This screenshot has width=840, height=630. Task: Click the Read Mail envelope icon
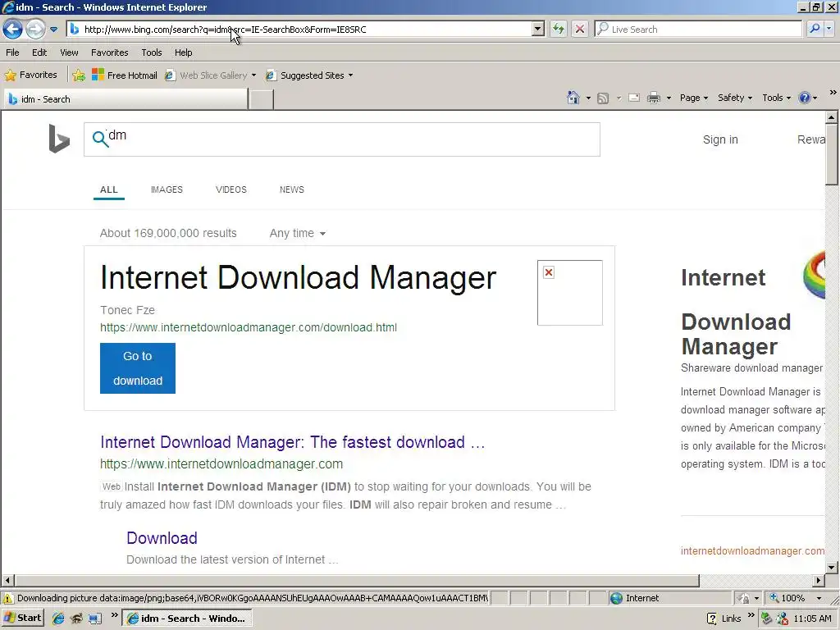634,98
